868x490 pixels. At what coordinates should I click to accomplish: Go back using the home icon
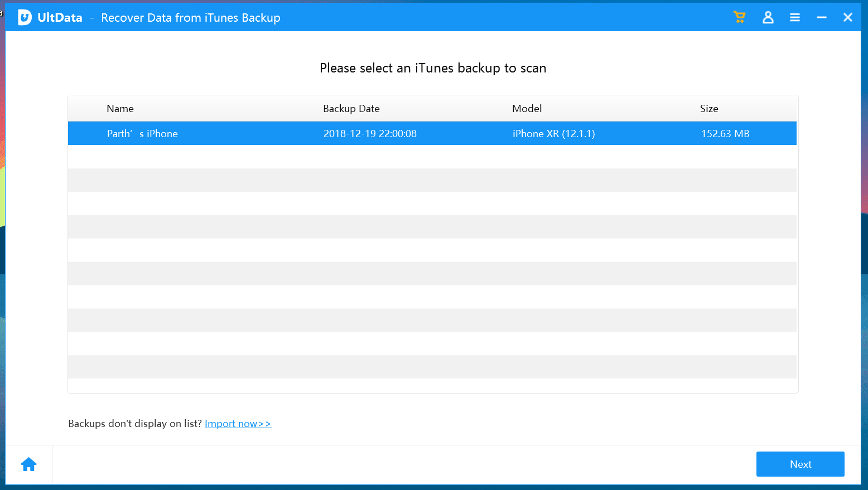(29, 464)
